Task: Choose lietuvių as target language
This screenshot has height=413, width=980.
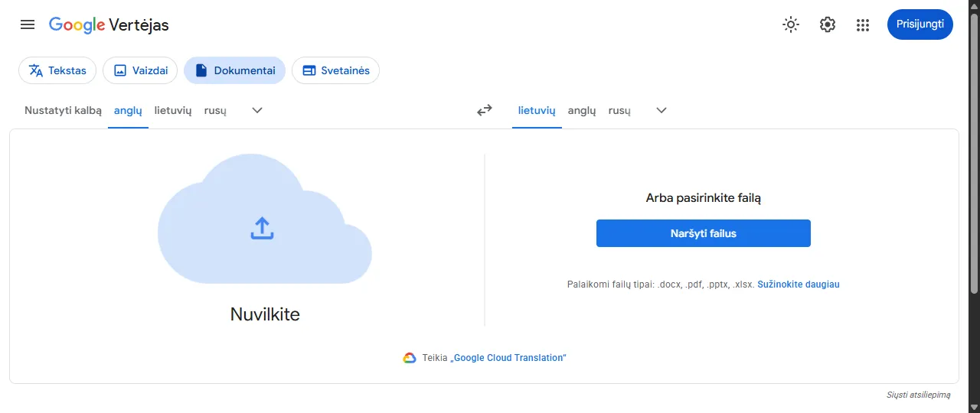Action: coord(537,110)
